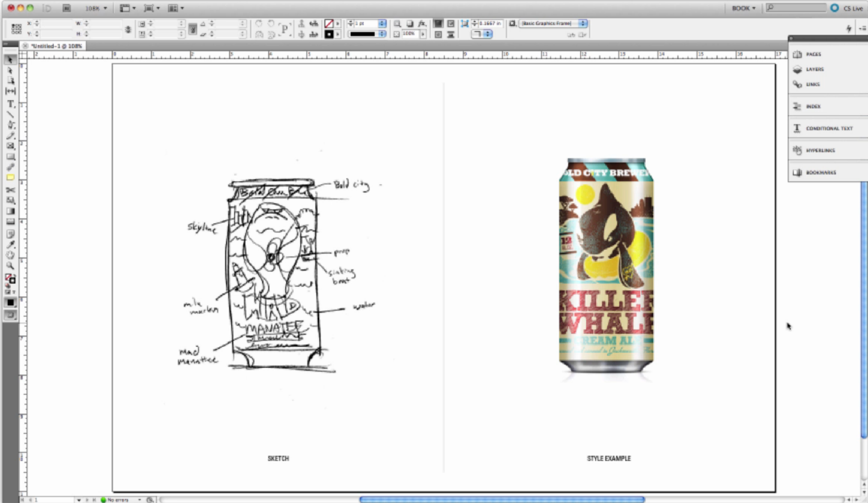Select the Free Transform tool
This screenshot has height=503, width=868.
click(x=10, y=200)
